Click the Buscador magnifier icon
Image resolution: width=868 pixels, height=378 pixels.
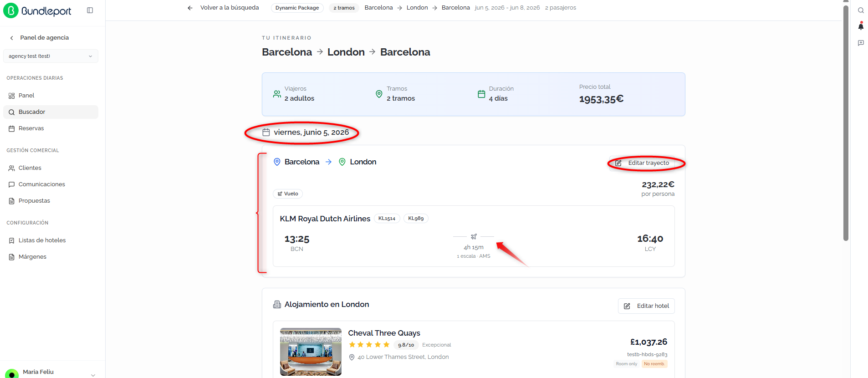click(12, 112)
